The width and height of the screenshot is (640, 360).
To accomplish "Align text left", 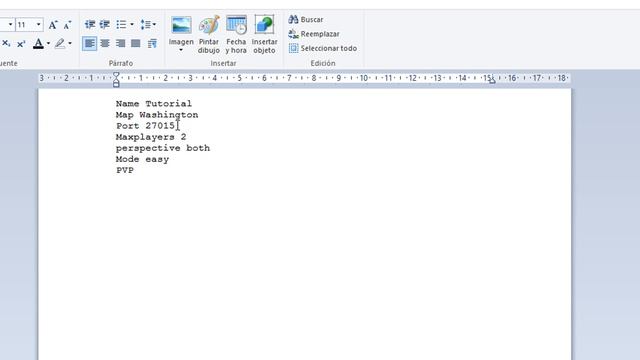I will click(90, 43).
